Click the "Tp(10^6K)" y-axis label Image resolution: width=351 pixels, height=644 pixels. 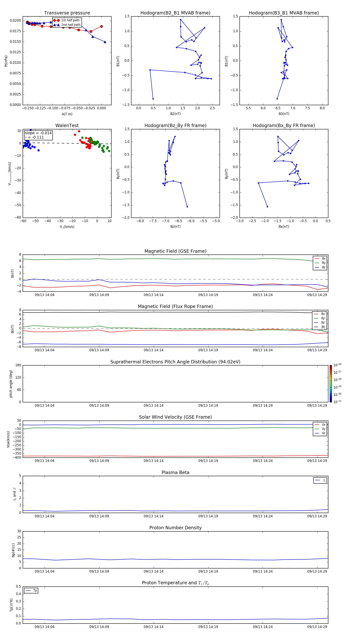pos(11,605)
